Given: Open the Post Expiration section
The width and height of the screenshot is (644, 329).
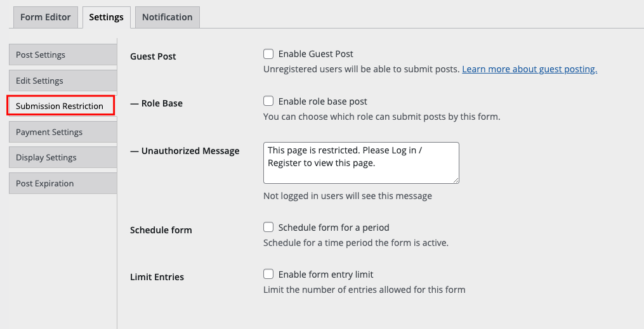Looking at the screenshot, I should (63, 183).
